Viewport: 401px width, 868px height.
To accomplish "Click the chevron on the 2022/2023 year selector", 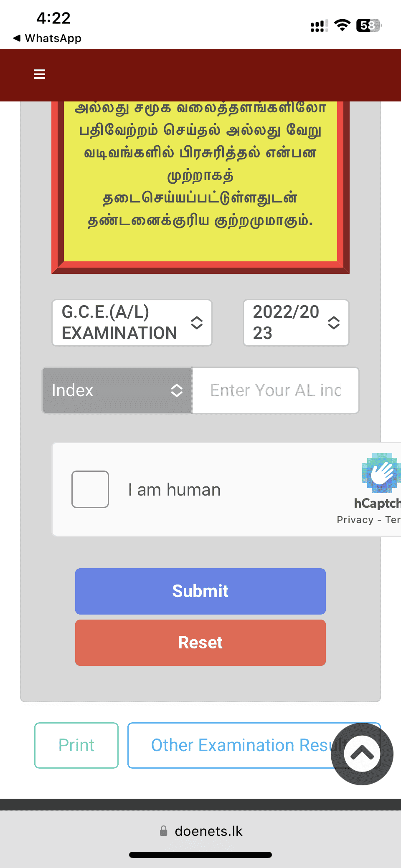I will (333, 323).
